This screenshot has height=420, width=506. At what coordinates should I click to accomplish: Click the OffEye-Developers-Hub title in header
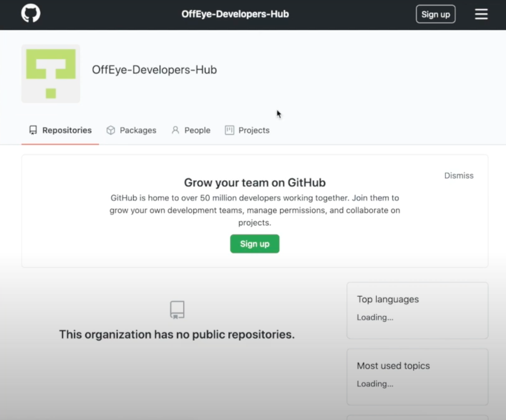235,14
